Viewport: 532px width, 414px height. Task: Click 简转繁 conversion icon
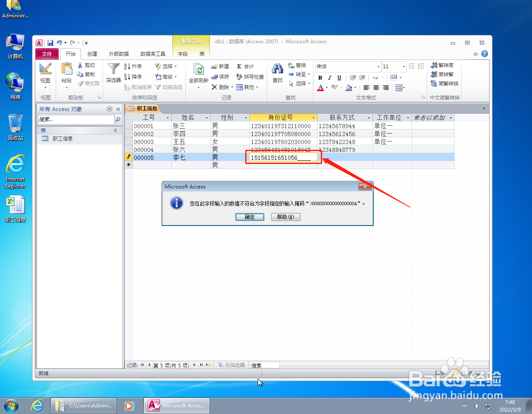442,74
